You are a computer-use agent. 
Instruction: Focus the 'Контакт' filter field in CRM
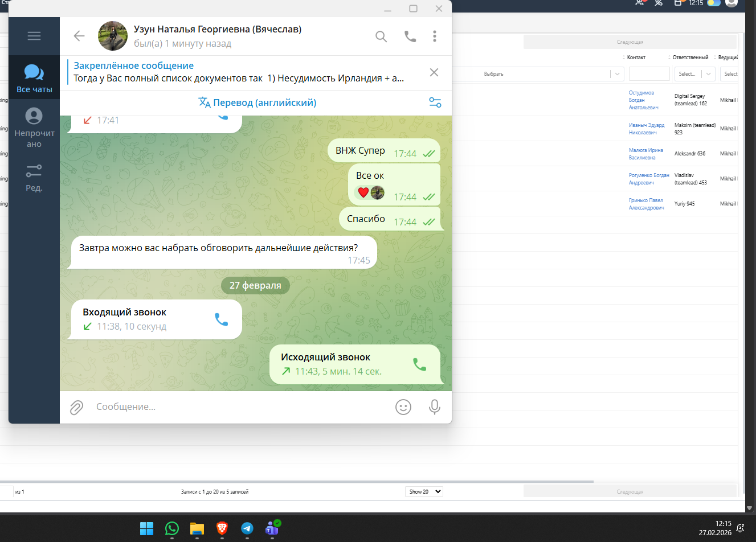[x=649, y=74]
